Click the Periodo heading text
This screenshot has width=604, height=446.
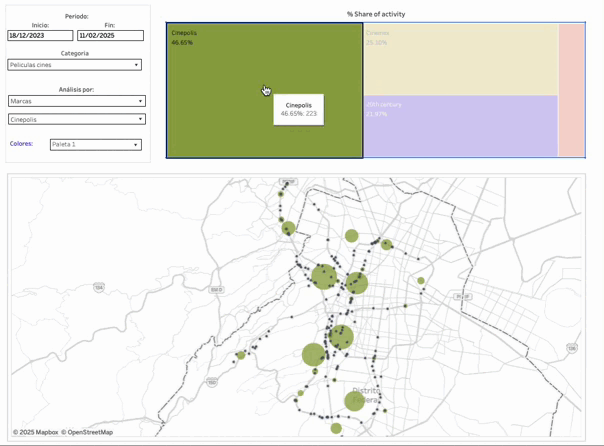(x=77, y=17)
